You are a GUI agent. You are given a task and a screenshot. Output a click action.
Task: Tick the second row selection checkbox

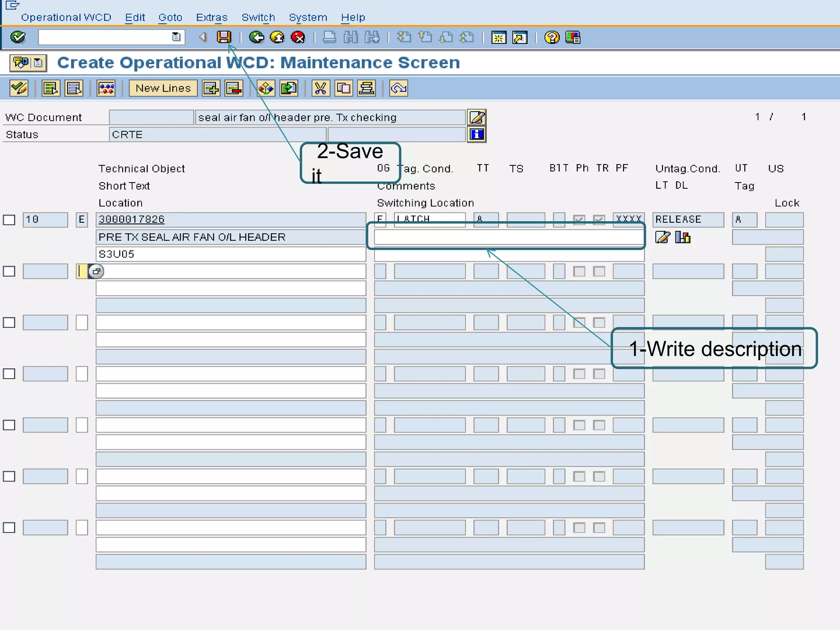pos(9,271)
